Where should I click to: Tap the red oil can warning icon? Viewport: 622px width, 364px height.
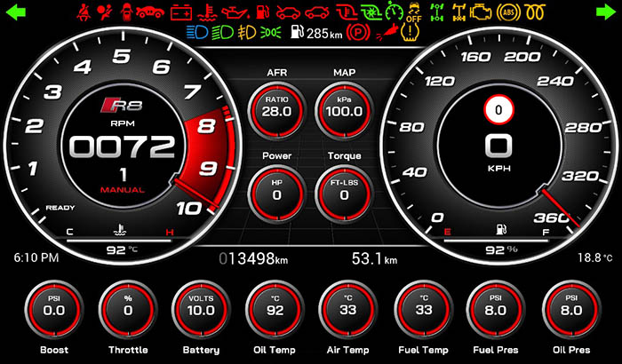(235, 12)
